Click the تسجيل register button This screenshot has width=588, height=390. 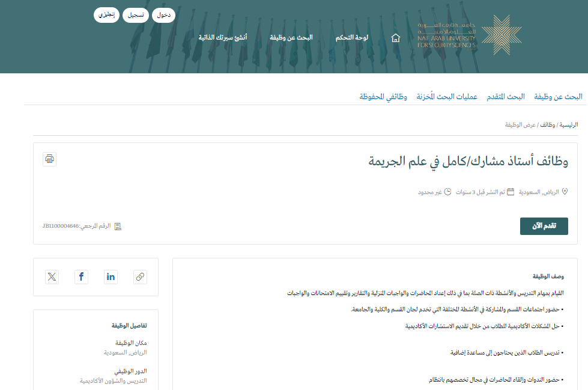coord(135,16)
